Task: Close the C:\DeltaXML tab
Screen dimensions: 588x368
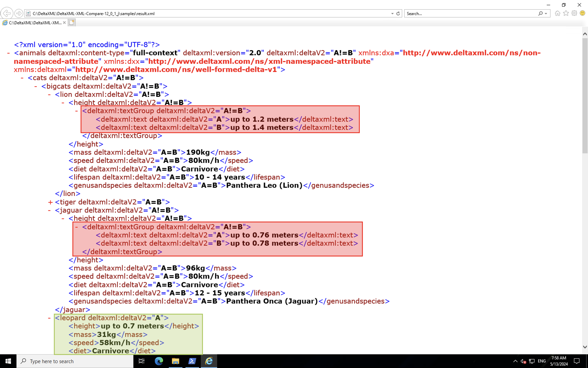Action: (64, 23)
